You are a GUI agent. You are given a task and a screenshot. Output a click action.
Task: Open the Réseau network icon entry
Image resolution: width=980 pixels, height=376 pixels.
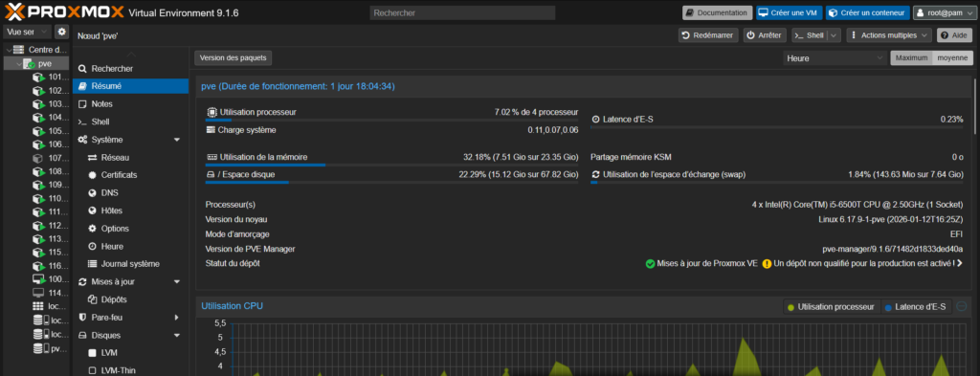tap(93, 158)
